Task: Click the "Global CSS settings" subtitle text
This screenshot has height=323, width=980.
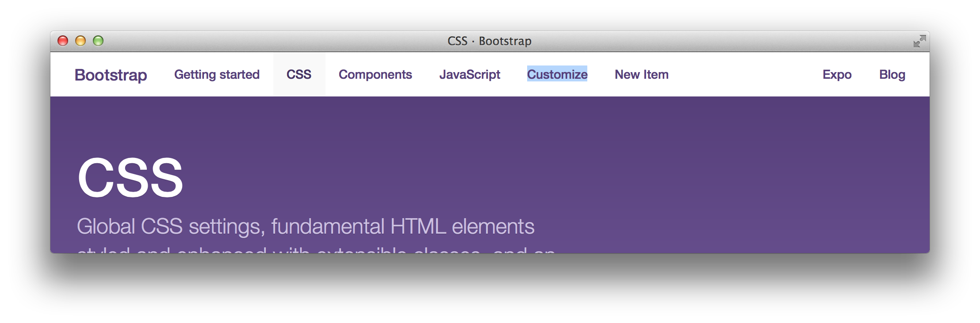Action: [x=305, y=227]
